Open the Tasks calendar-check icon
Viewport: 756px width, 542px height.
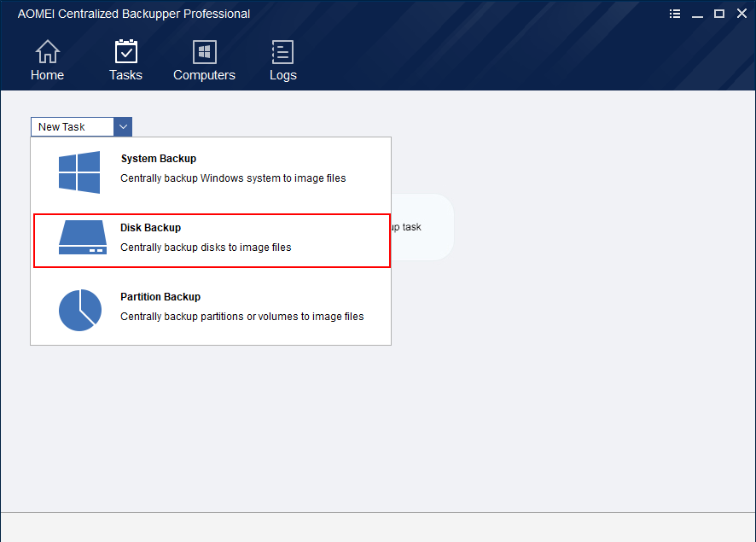pyautogui.click(x=125, y=51)
